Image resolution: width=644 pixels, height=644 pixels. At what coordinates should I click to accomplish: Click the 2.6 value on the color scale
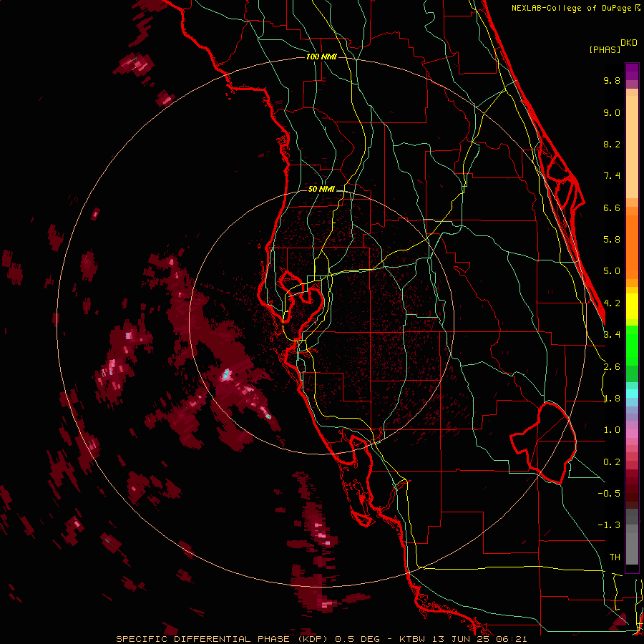pos(612,367)
